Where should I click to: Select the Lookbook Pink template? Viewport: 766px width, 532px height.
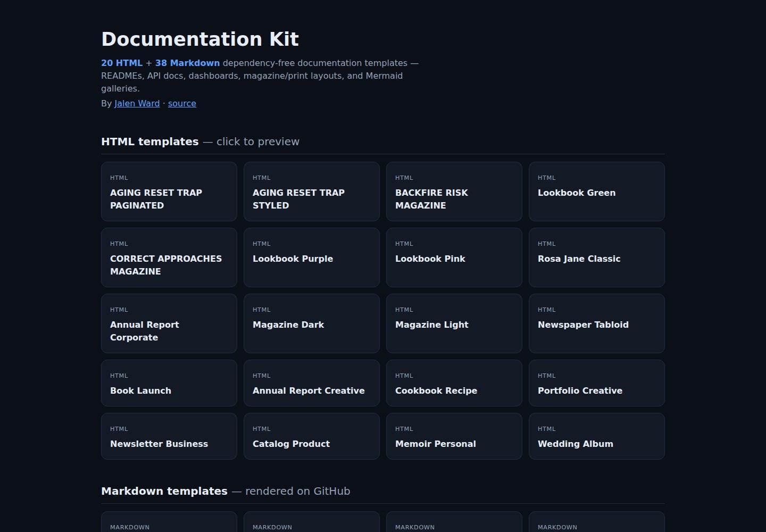pyautogui.click(x=454, y=257)
